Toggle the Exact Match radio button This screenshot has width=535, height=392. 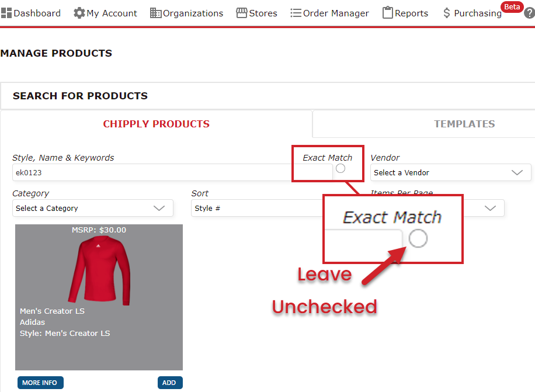pos(341,168)
